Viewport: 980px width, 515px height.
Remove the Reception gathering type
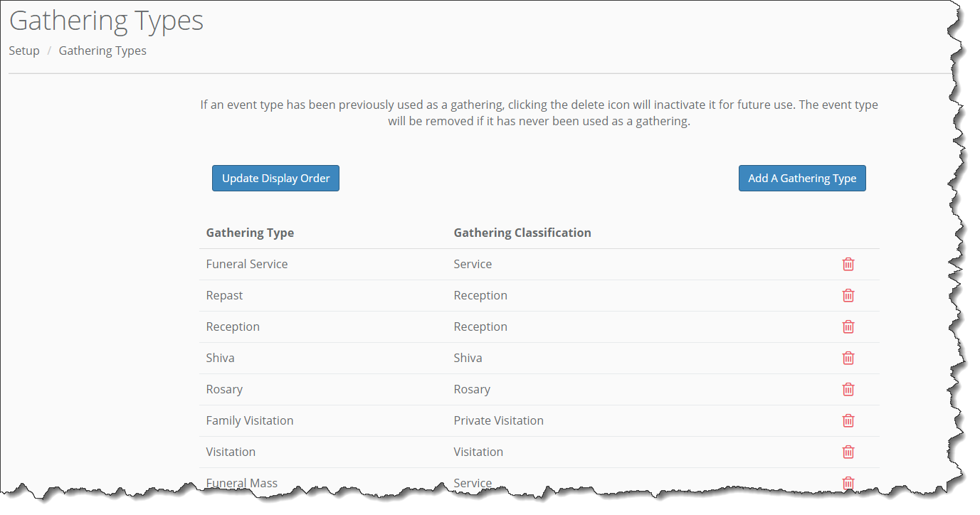click(x=848, y=326)
